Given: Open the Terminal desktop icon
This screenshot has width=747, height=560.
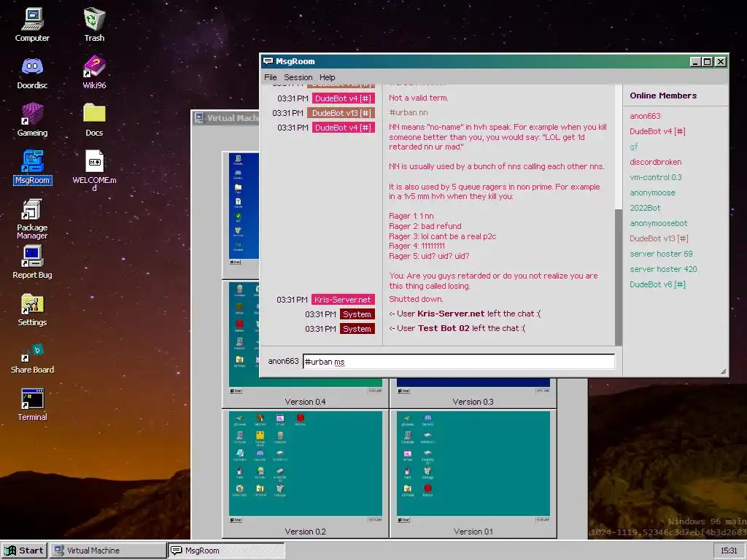Looking at the screenshot, I should (32, 405).
